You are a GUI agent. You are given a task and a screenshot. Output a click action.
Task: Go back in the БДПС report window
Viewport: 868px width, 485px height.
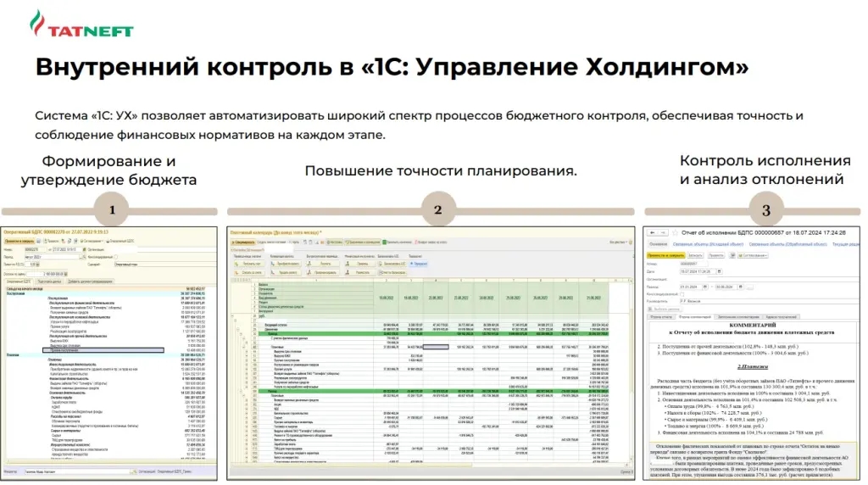tap(652, 232)
